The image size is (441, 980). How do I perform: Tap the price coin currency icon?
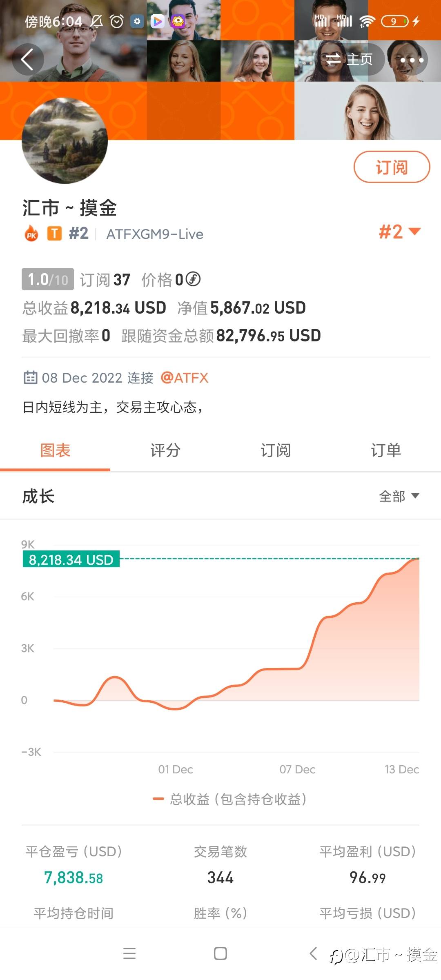pyautogui.click(x=193, y=279)
